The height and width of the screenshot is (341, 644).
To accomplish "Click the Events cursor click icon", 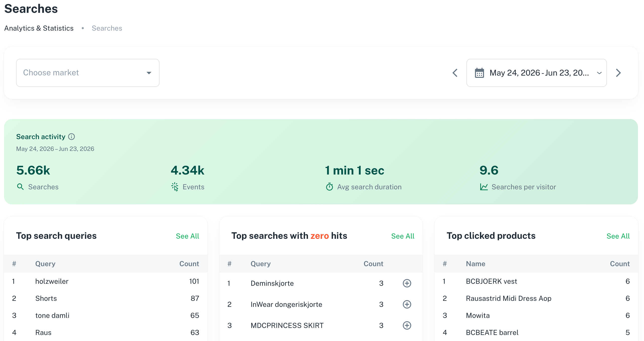I will [175, 187].
